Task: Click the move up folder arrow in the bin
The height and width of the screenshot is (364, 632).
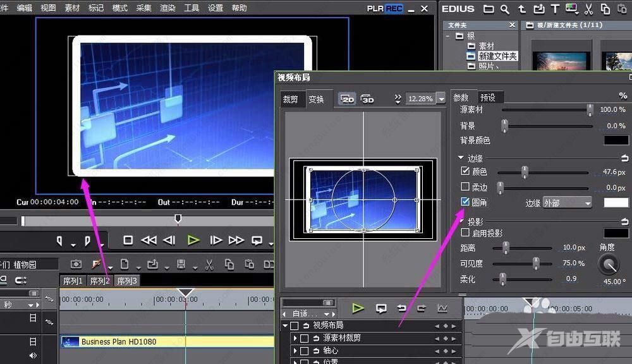Action: [x=522, y=9]
